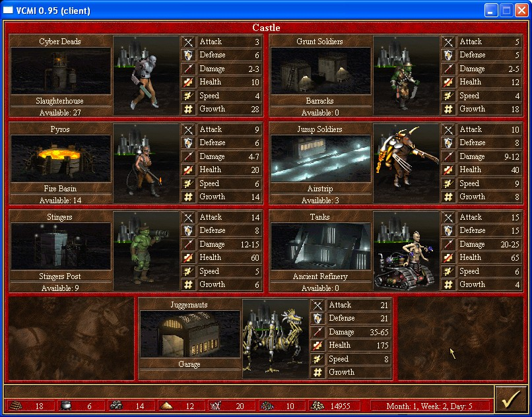Open the Stingers Post dwelling picture
Screen dimensions: 532x417
point(61,246)
